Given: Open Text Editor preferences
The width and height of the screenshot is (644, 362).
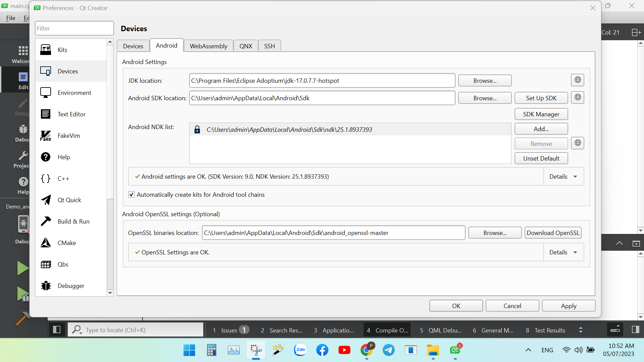Looking at the screenshot, I should (71, 114).
